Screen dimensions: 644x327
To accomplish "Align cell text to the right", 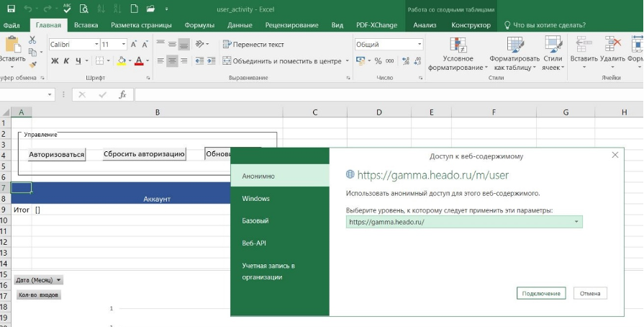I will (x=183, y=61).
